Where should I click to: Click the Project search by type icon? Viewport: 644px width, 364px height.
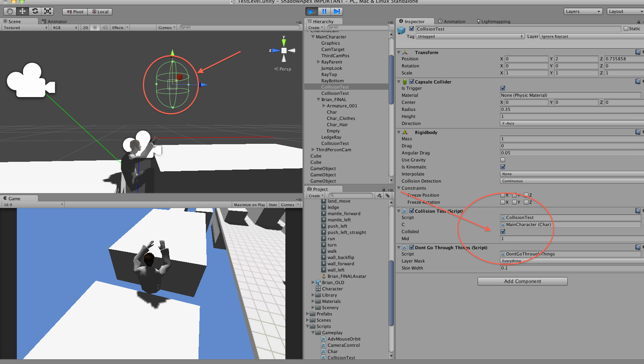point(379,196)
